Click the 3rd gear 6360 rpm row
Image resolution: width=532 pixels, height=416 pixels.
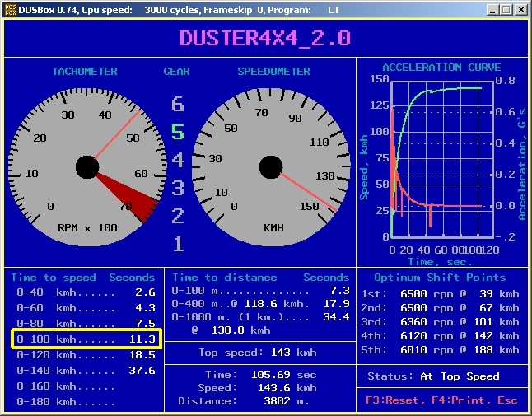click(440, 321)
